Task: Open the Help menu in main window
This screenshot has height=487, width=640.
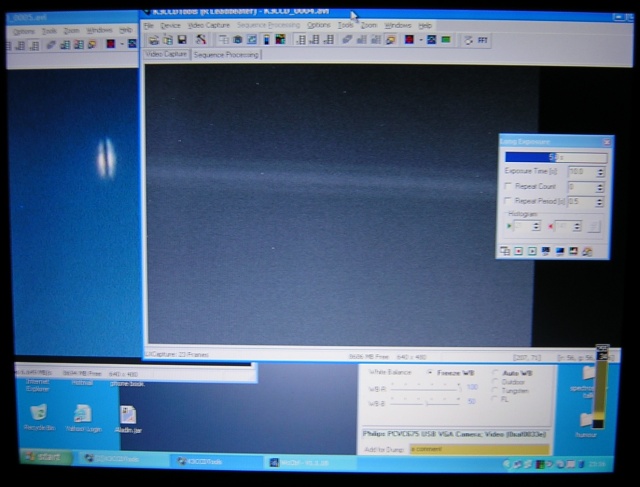Action: click(425, 25)
